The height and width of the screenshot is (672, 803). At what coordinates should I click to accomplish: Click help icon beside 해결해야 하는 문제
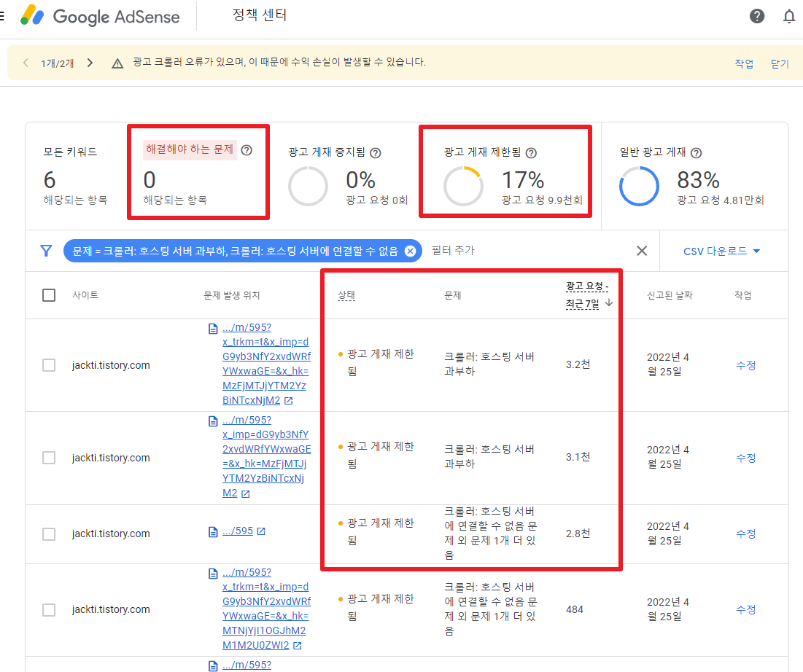[x=247, y=150]
